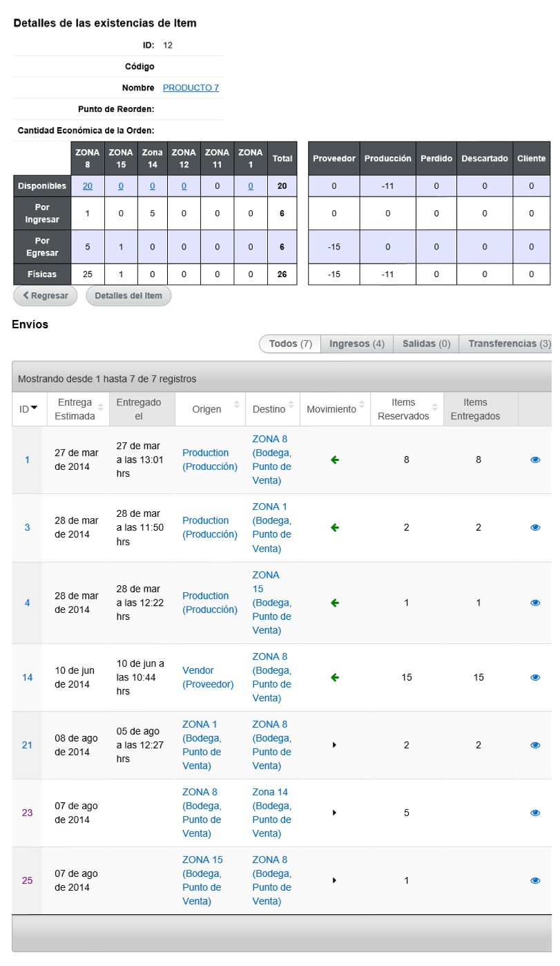560x966 pixels.
Task: Click green incoming arrow in shipment 1 row
Action: pos(335,460)
